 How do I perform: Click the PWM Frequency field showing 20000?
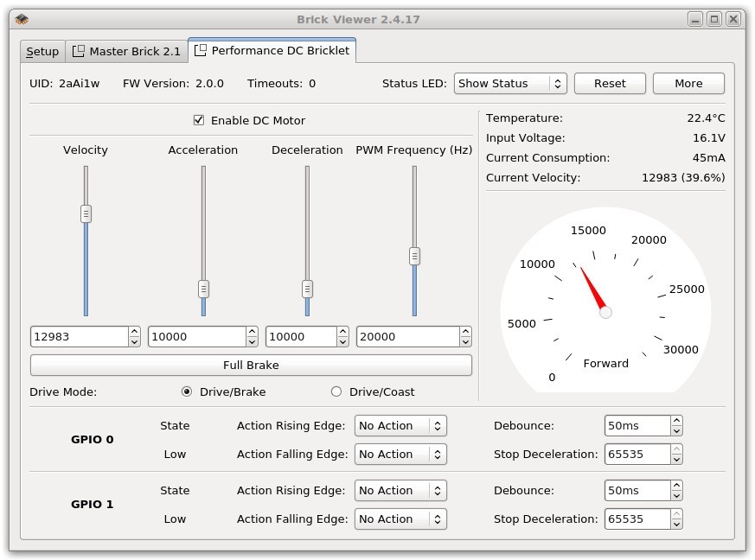(x=408, y=337)
